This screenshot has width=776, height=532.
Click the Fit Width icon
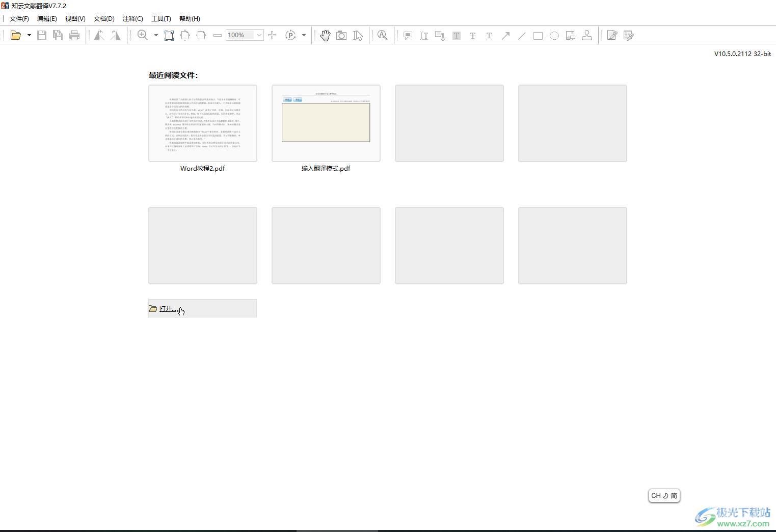(x=201, y=35)
